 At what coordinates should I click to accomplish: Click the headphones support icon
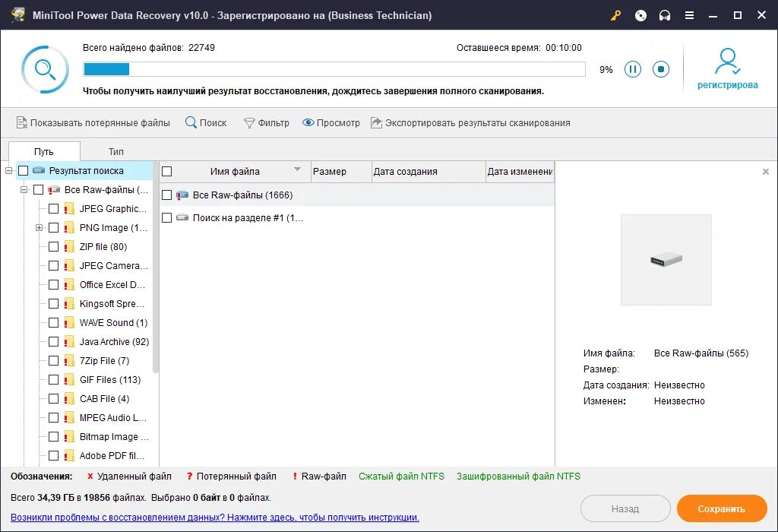[x=665, y=15]
